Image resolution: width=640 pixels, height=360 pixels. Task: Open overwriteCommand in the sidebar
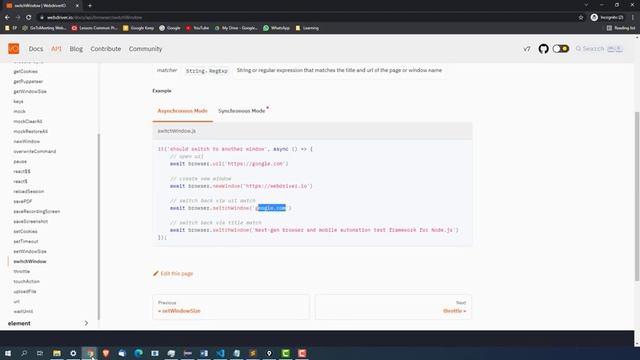(35, 151)
